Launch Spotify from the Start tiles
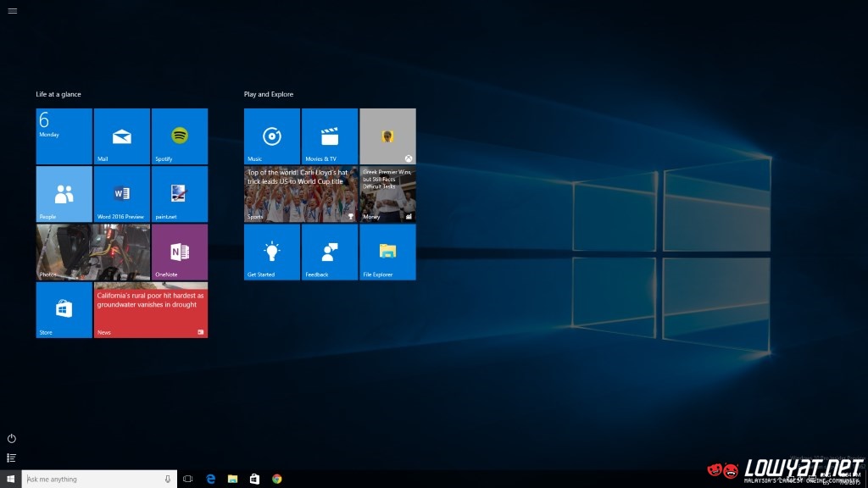Screen dimensions: 868x488 (x=179, y=136)
